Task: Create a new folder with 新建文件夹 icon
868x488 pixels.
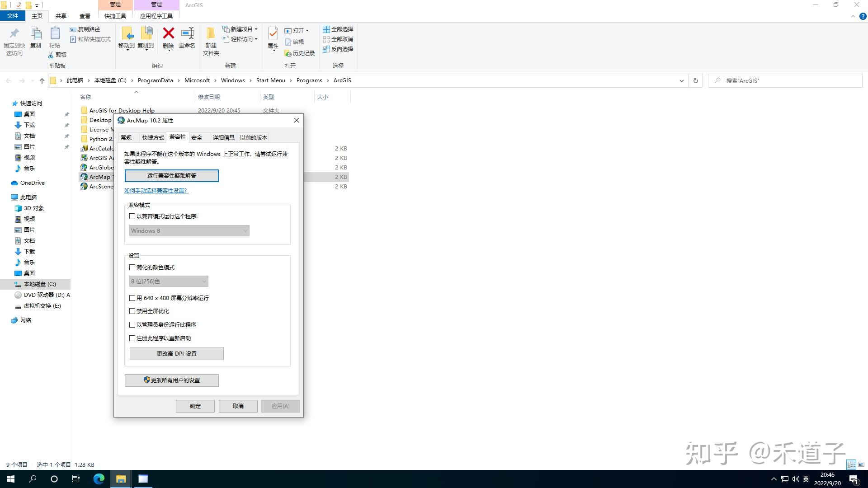Action: pyautogui.click(x=210, y=41)
